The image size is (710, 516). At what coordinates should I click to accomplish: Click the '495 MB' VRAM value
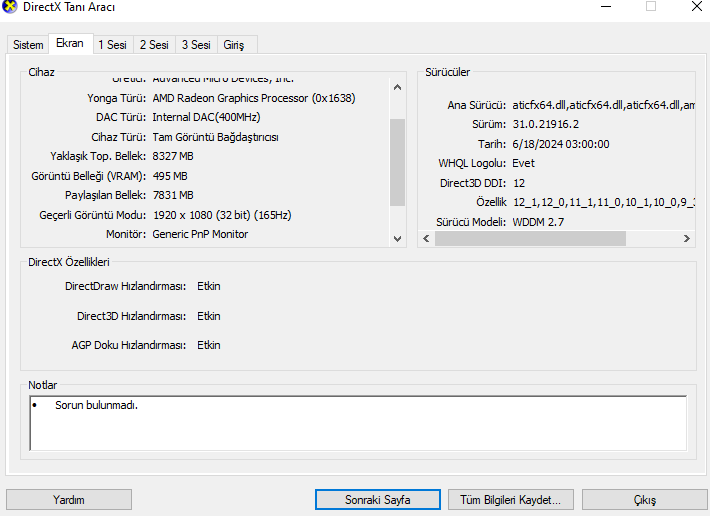[170, 176]
